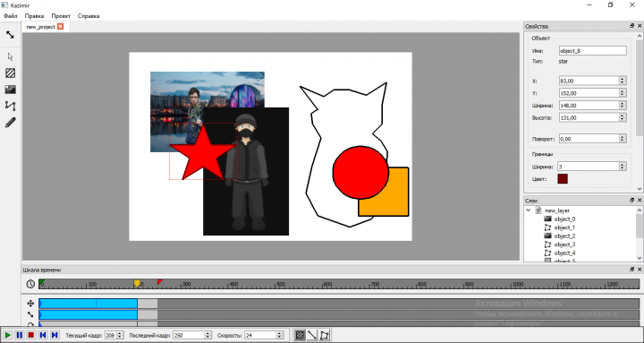The width and height of the screenshot is (644, 343).
Task: Select the hatched shape tool in left toolbar
Action: pyautogui.click(x=10, y=73)
